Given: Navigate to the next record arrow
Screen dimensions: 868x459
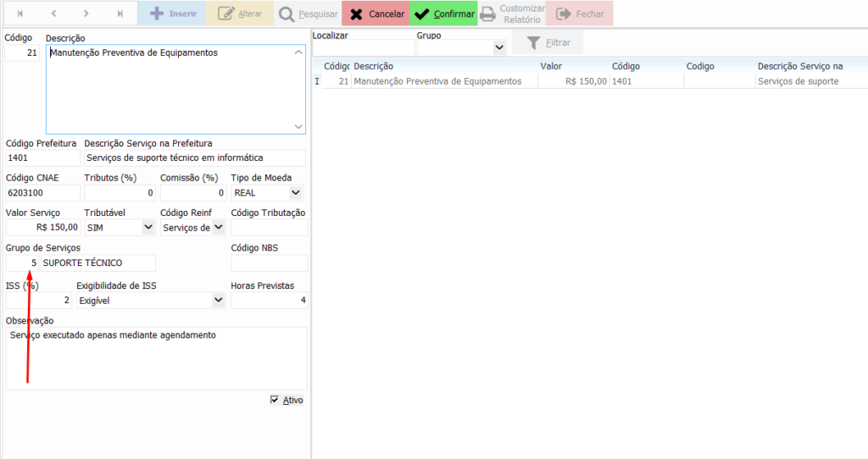Looking at the screenshot, I should tap(86, 14).
